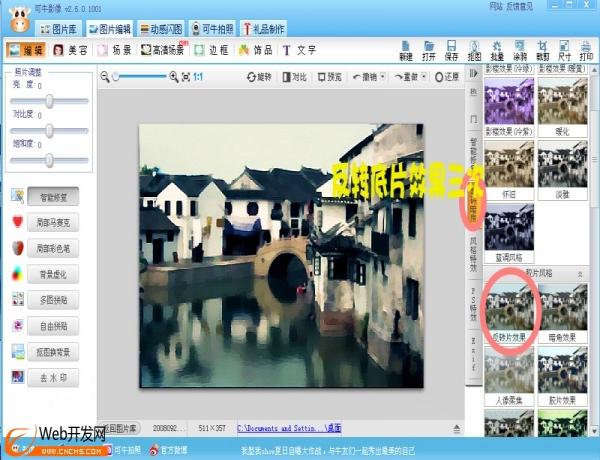The width and height of the screenshot is (600, 460).
Task: Collapse the 胶片风格 effects section
Action: pos(579,273)
